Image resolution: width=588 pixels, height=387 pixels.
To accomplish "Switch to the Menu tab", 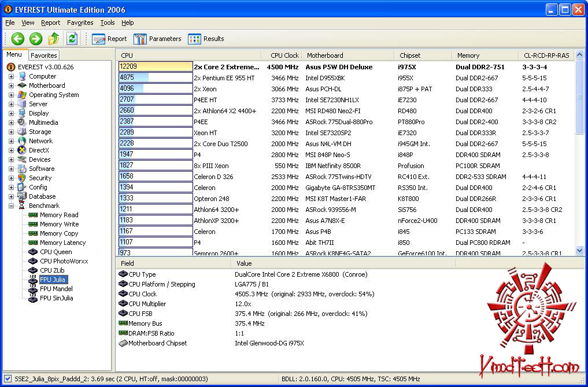I will [x=14, y=55].
